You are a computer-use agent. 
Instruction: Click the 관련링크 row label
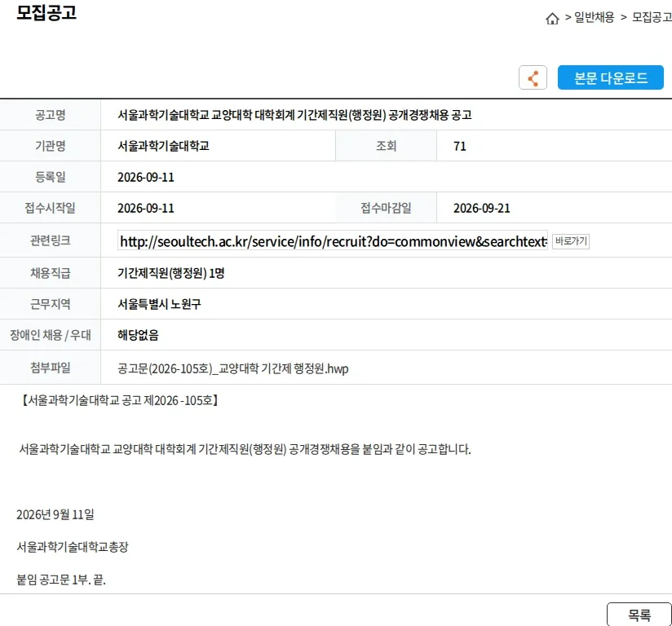click(x=50, y=240)
